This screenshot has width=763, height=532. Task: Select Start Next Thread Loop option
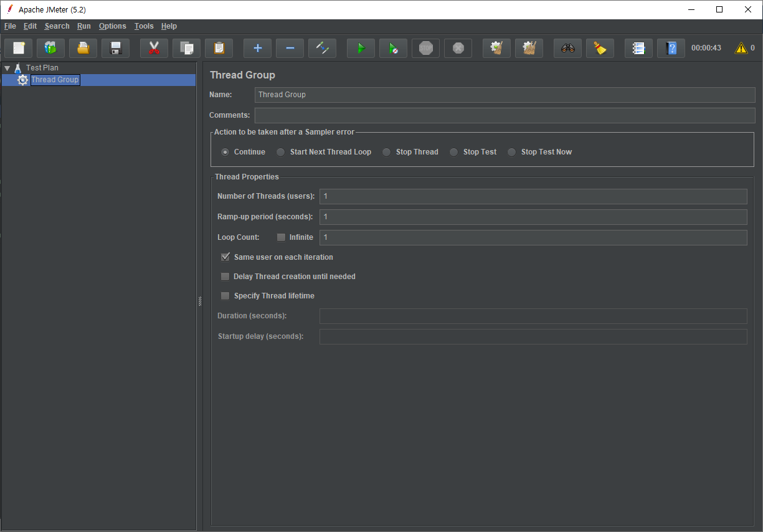tap(281, 152)
